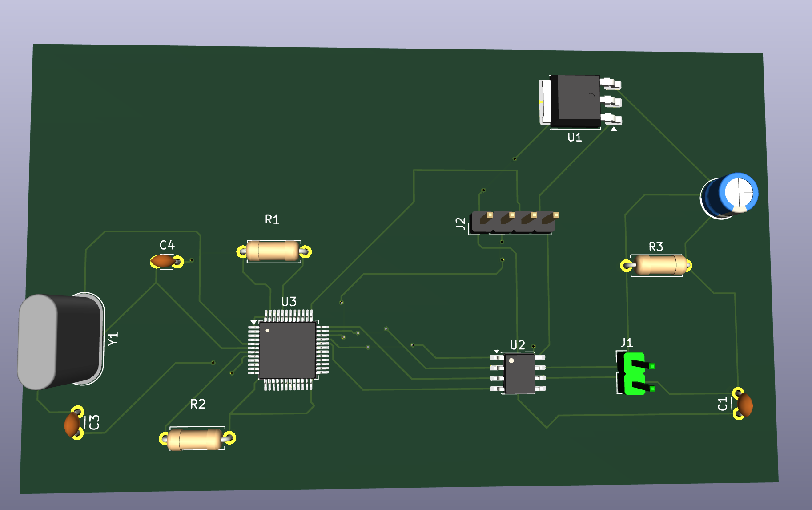This screenshot has width=812, height=510.
Task: Click the U3 reference label
Action: pos(289,302)
